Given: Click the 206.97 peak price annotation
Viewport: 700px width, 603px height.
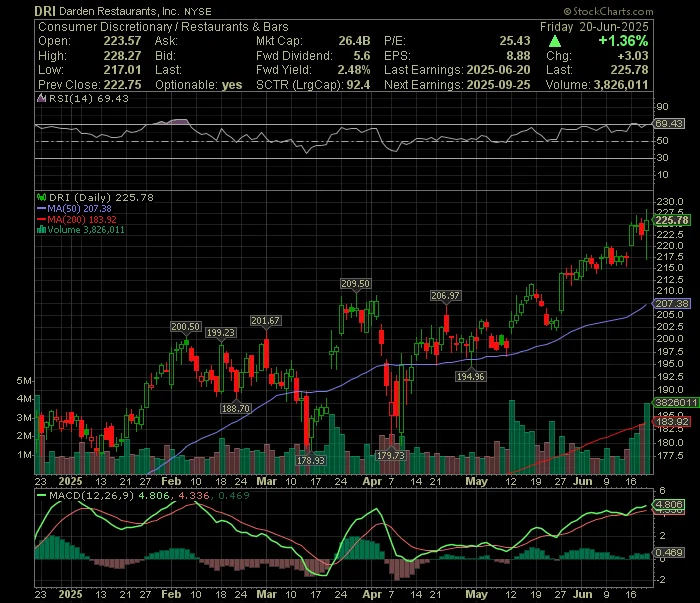Looking at the screenshot, I should (445, 295).
